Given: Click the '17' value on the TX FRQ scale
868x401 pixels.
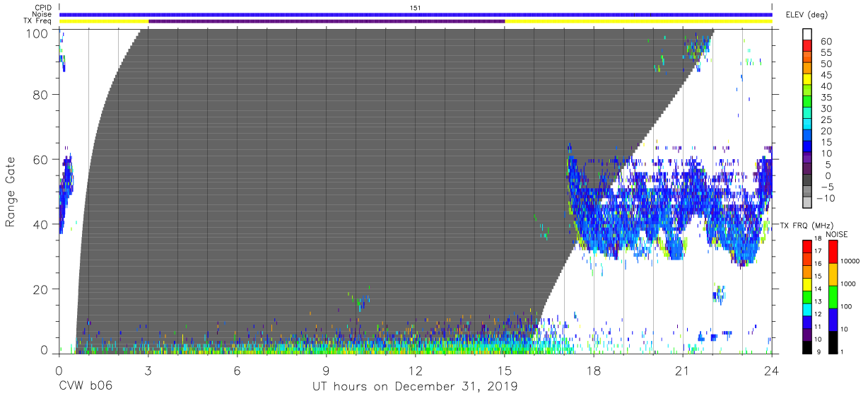Looking at the screenshot, I should coord(818,251).
